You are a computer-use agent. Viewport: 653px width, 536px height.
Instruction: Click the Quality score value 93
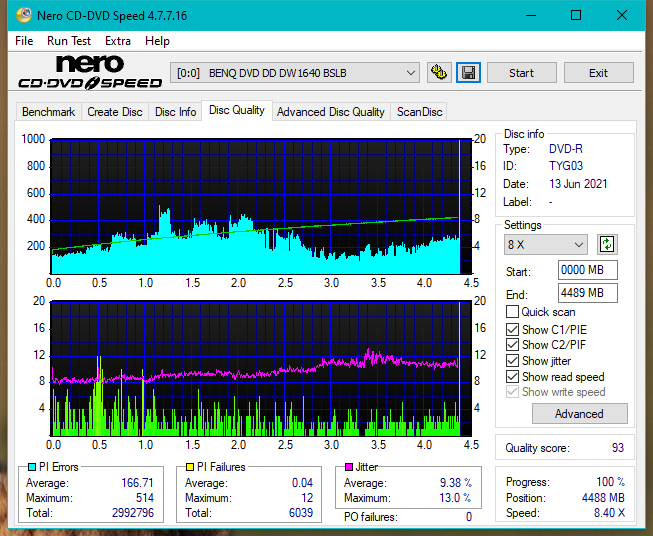click(x=618, y=448)
